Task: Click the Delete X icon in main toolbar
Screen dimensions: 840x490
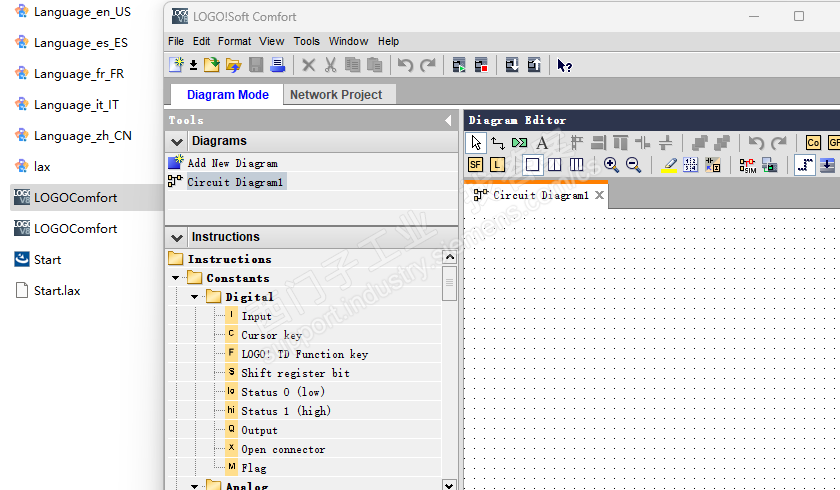Action: point(309,65)
